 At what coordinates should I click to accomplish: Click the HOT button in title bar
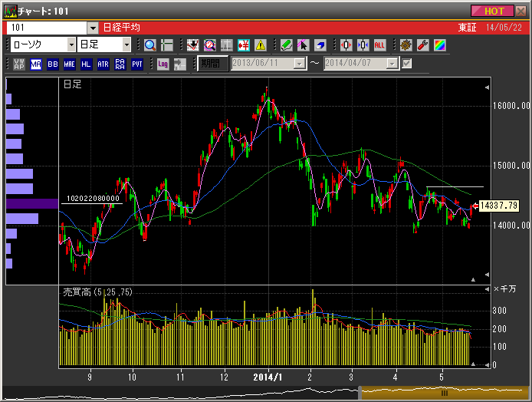point(494,11)
